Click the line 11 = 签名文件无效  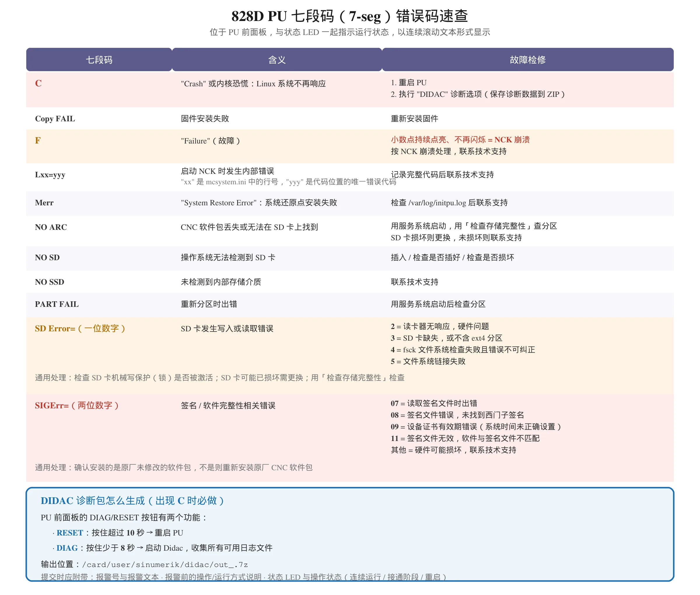[465, 438]
